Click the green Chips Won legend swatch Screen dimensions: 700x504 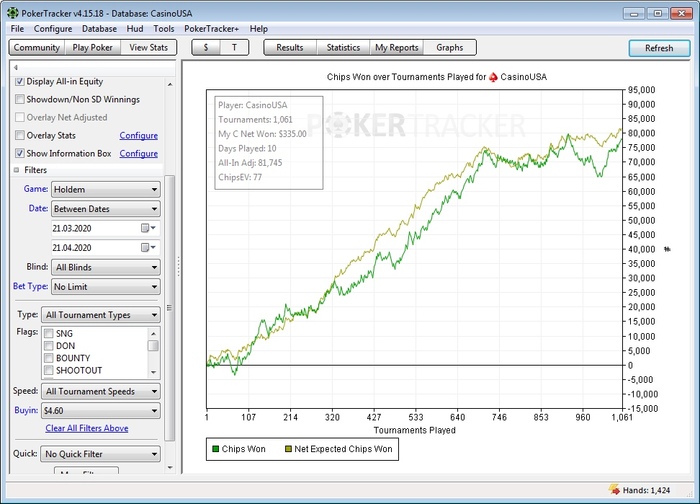pos(215,449)
